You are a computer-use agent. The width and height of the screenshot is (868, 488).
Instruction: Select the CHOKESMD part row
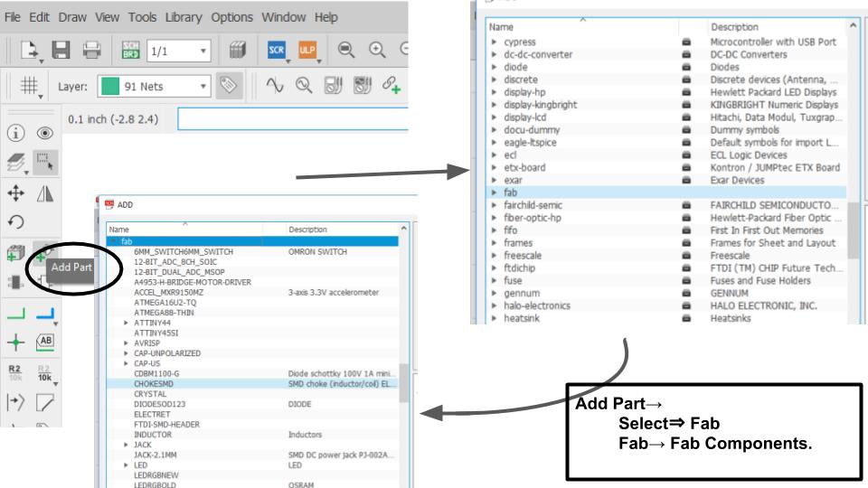pos(252,383)
